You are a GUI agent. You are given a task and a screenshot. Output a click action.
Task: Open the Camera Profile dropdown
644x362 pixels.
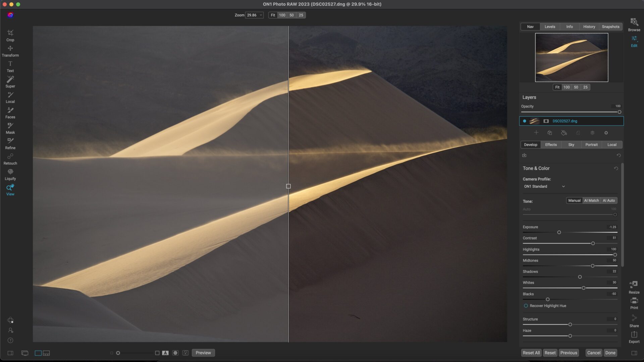tap(544, 186)
